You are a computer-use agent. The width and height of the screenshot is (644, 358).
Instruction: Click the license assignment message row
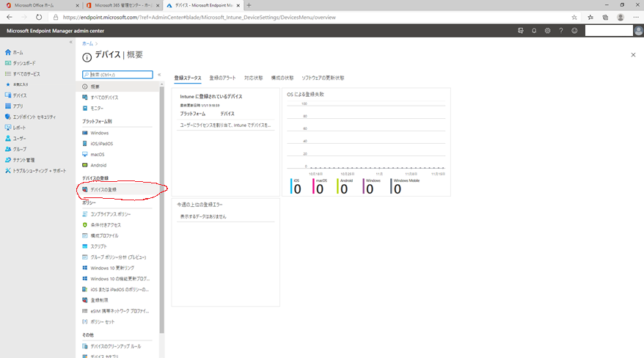coord(225,125)
